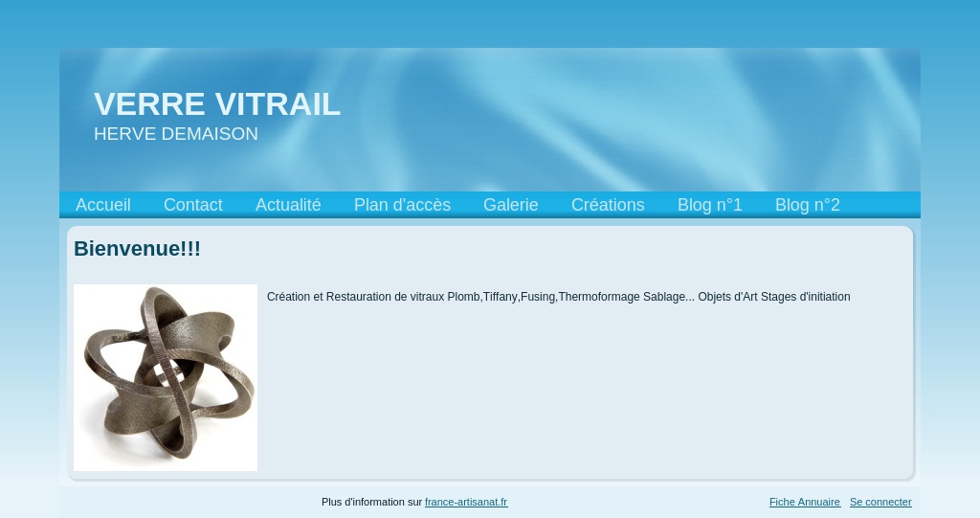Click the Bienvenue!!! heading
This screenshot has width=980, height=518.
tap(137, 248)
